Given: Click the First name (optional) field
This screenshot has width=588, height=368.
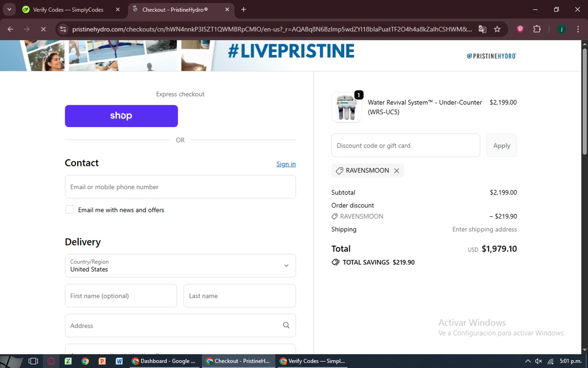Looking at the screenshot, I should click(x=121, y=296).
